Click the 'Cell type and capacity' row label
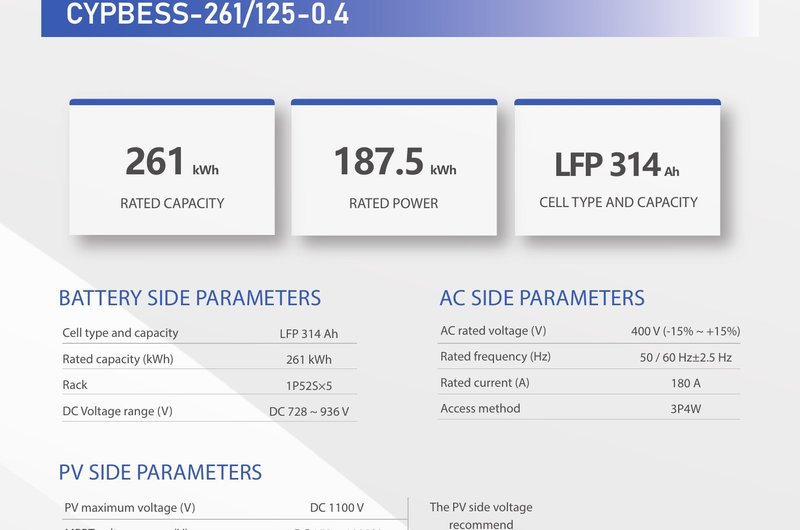800x530 pixels. pyautogui.click(x=120, y=333)
